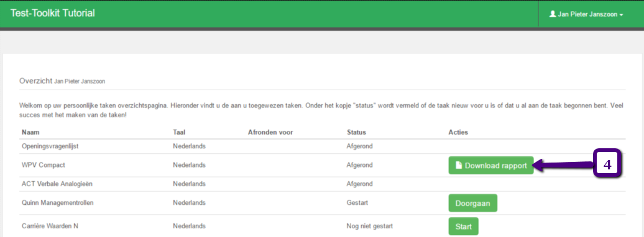644x237 pixels.
Task: Click Afgerond status of WPV Compact
Action: (x=359, y=165)
